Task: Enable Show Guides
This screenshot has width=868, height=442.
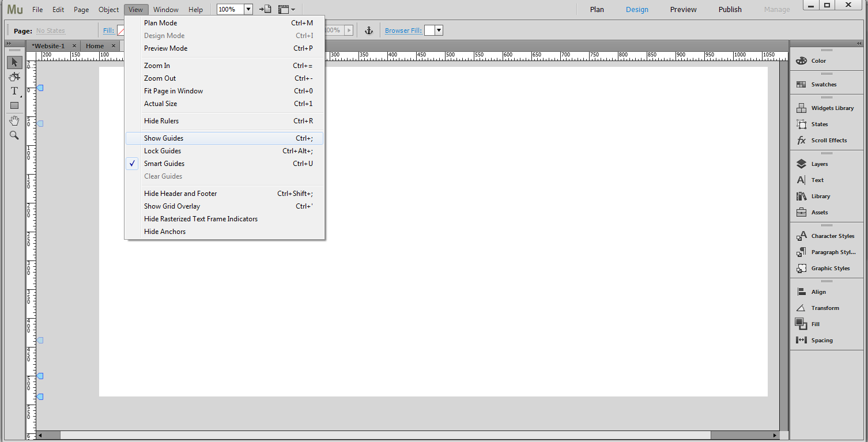Action: coord(164,138)
